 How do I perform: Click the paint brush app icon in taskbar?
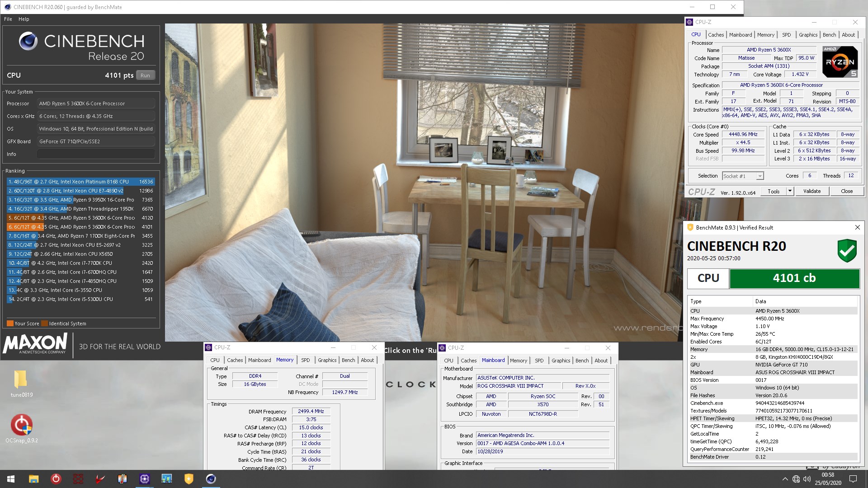(123, 479)
